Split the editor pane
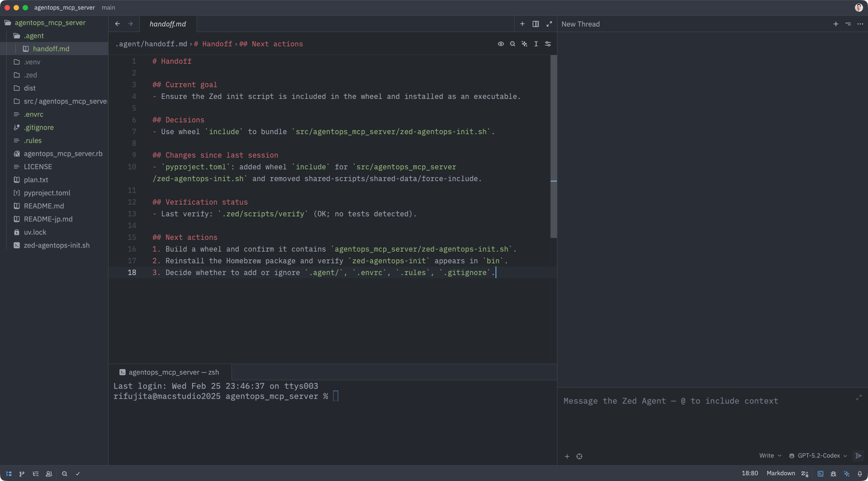The width and height of the screenshot is (868, 481). click(x=535, y=24)
